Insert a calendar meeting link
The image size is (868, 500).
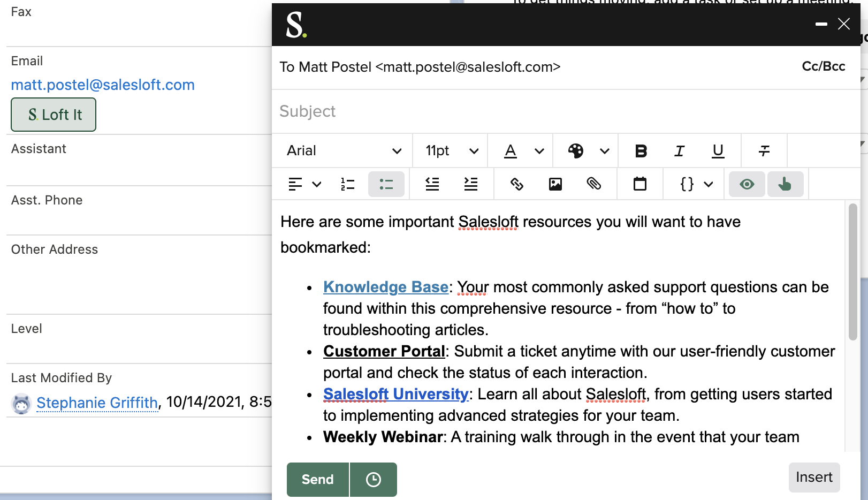[640, 184]
